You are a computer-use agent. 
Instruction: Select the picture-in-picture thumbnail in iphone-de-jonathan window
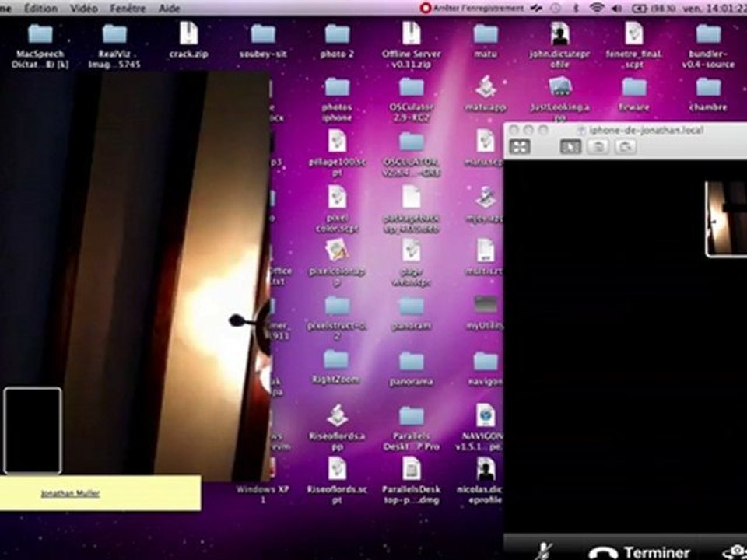tap(726, 219)
